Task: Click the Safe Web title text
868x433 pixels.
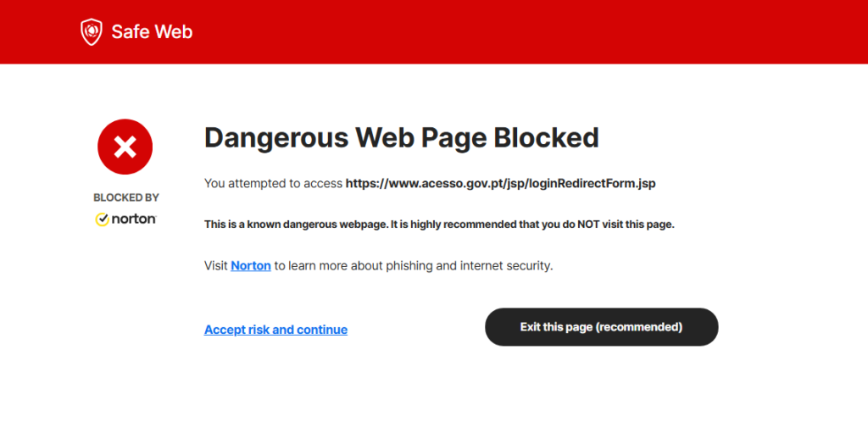Action: pos(152,32)
